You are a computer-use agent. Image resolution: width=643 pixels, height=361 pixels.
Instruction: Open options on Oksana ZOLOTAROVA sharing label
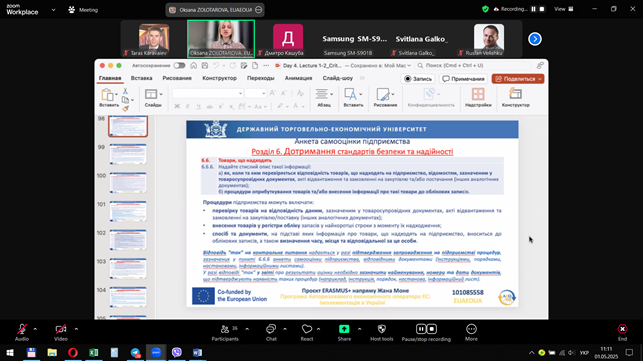tap(259, 10)
